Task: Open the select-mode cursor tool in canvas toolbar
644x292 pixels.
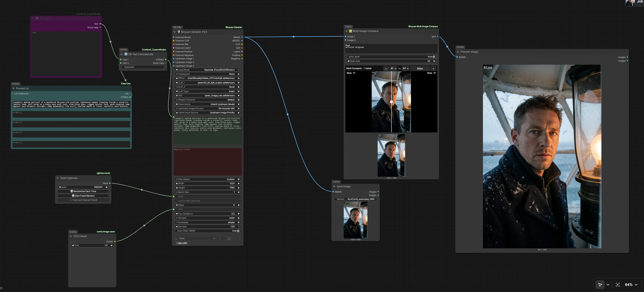Action: tap(600, 285)
